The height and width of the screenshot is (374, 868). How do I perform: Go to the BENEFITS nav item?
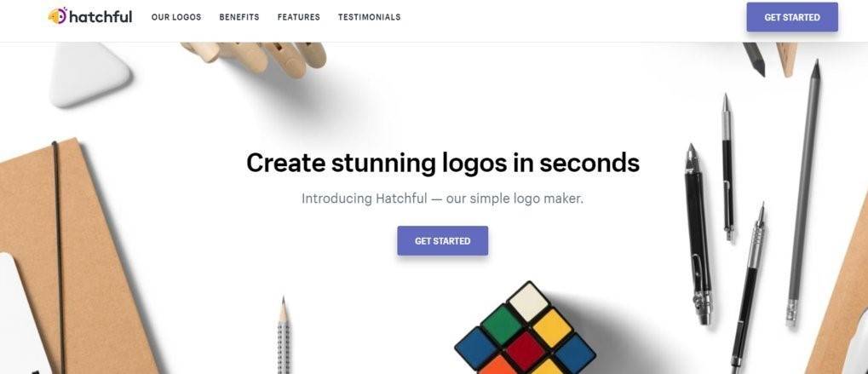tap(239, 17)
